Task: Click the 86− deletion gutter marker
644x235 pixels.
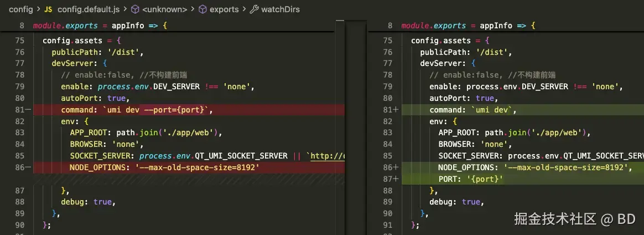Action: coord(28,167)
